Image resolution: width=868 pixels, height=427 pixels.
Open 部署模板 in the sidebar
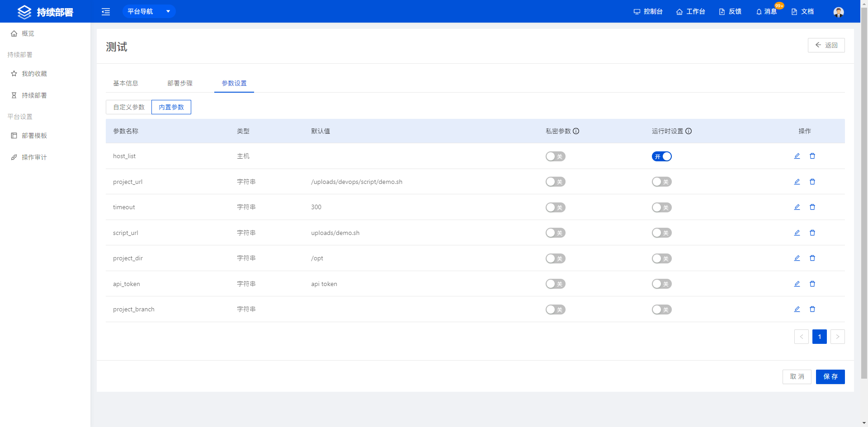point(45,136)
